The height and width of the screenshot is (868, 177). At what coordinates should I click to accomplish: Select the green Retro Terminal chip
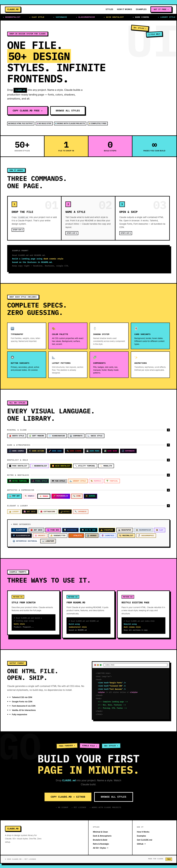pos(18,481)
